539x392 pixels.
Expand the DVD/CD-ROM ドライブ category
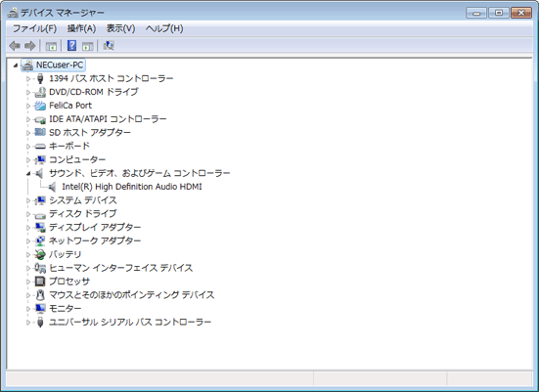tap(28, 93)
